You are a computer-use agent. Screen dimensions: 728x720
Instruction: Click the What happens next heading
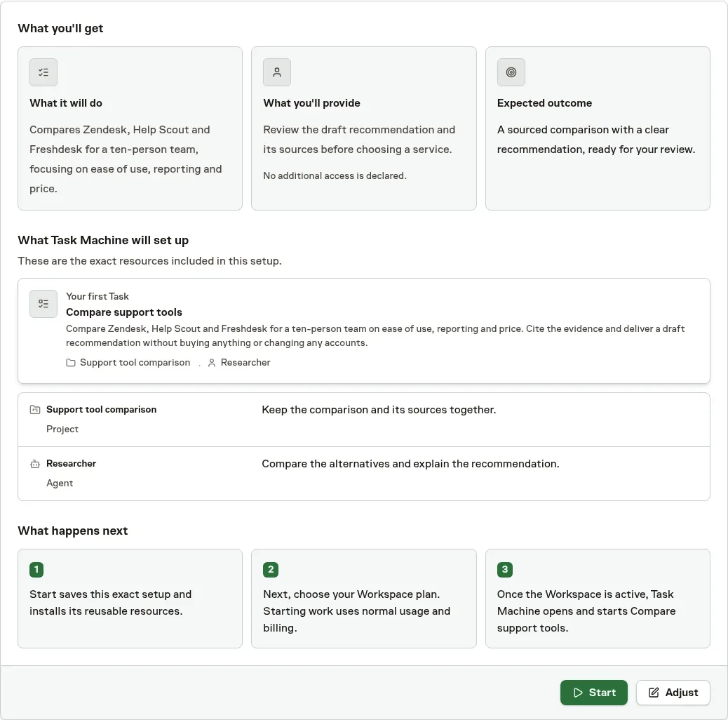73,531
